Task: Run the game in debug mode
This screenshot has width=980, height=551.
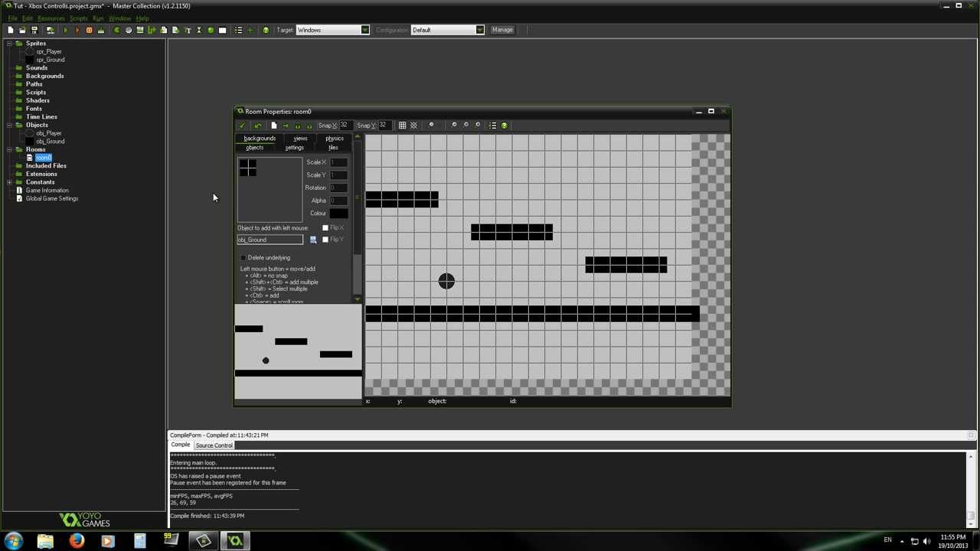Action: 77,30
